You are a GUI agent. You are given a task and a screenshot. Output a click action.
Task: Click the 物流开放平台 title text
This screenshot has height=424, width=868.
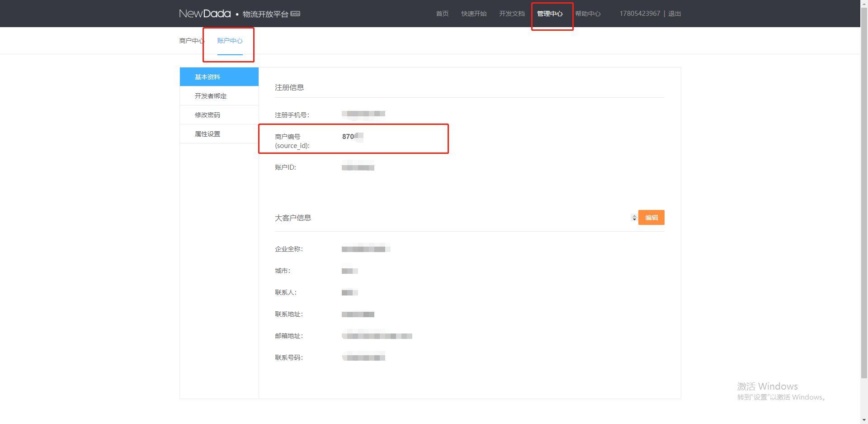pyautogui.click(x=265, y=14)
